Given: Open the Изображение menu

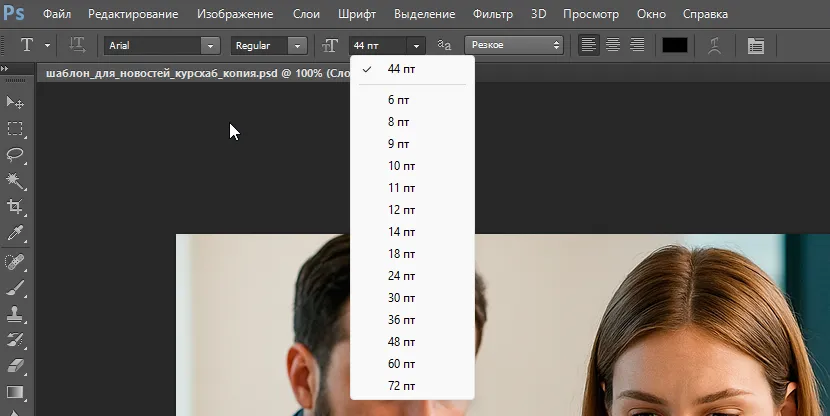Looking at the screenshot, I should [x=235, y=14].
